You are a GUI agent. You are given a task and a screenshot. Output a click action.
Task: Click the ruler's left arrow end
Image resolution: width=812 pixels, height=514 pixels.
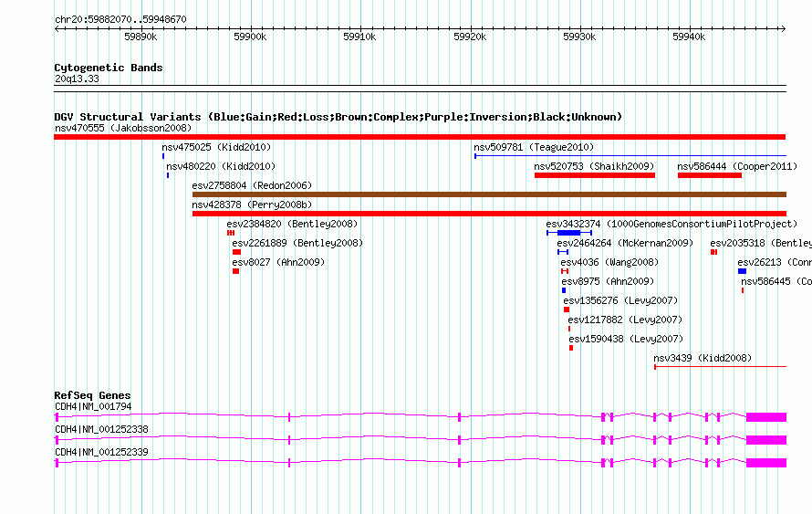click(x=57, y=28)
